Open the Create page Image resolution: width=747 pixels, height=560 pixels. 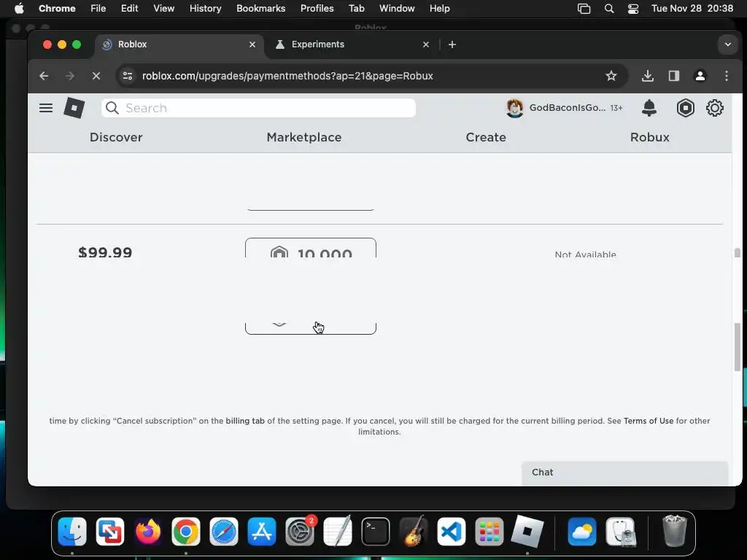tap(485, 137)
